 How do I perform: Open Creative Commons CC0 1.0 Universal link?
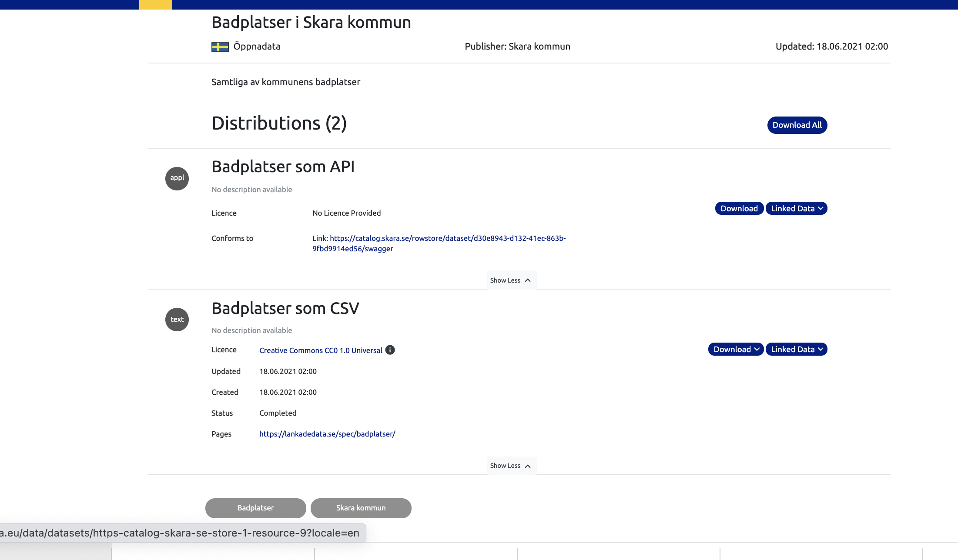321,350
